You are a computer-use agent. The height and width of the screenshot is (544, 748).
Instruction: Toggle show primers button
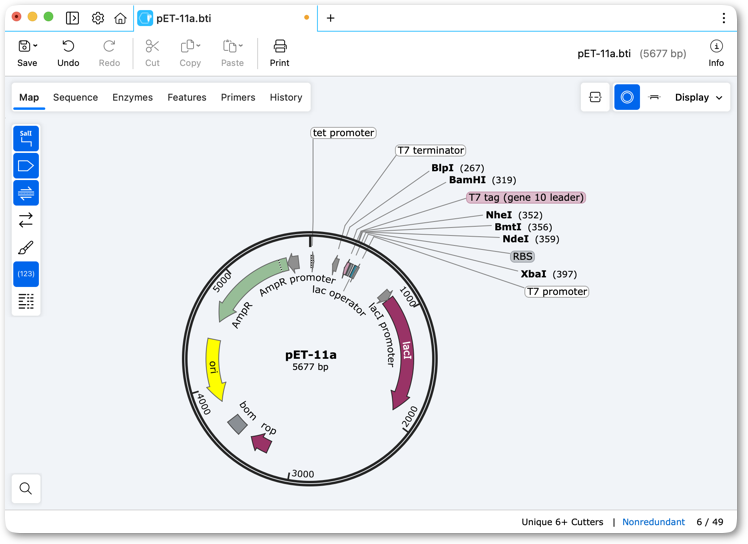point(26,193)
